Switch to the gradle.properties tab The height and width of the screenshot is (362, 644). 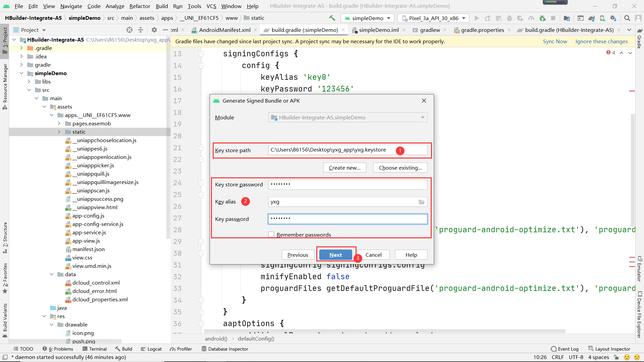point(482,30)
